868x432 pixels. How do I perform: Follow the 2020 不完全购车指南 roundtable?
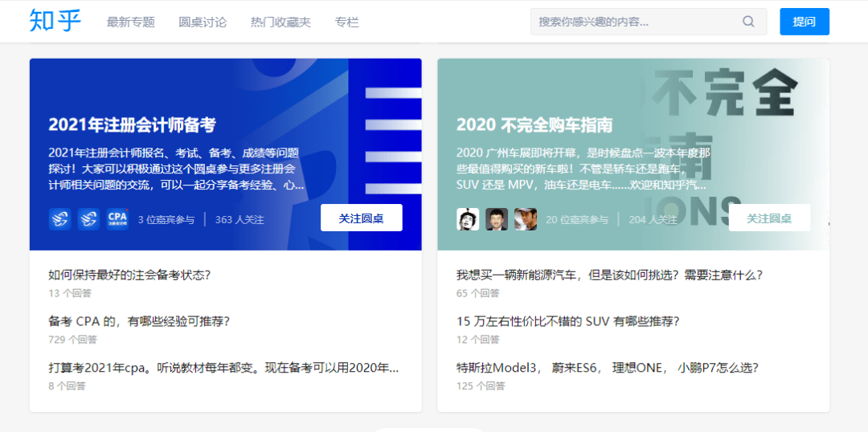pos(769,218)
